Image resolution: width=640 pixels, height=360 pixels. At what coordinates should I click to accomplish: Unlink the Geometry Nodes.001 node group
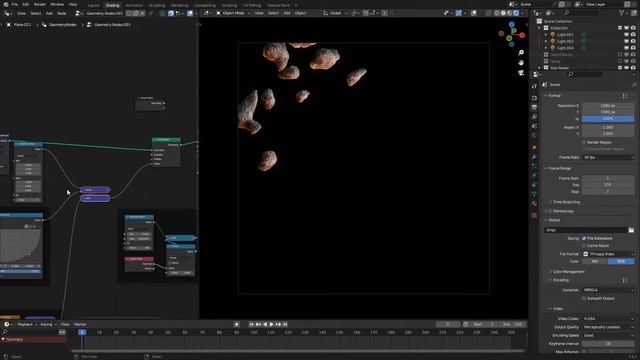[142, 13]
